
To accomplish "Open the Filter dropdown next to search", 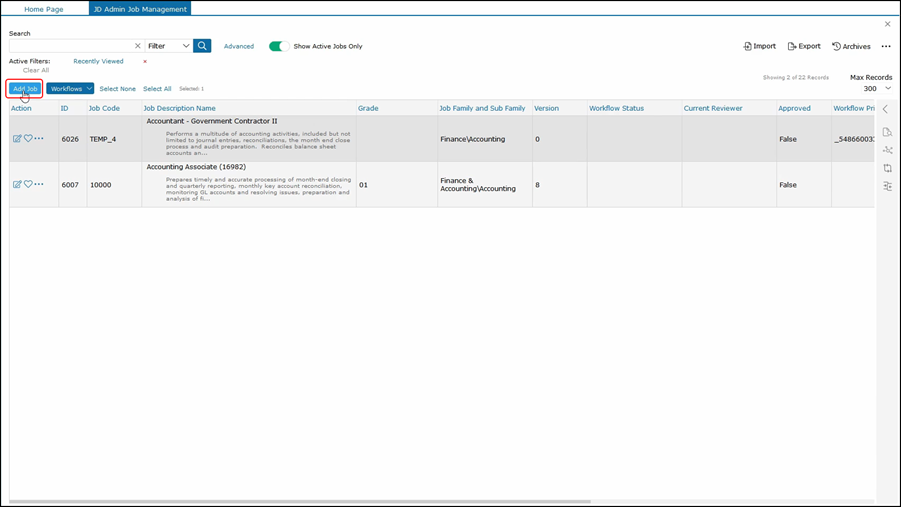I will (168, 46).
